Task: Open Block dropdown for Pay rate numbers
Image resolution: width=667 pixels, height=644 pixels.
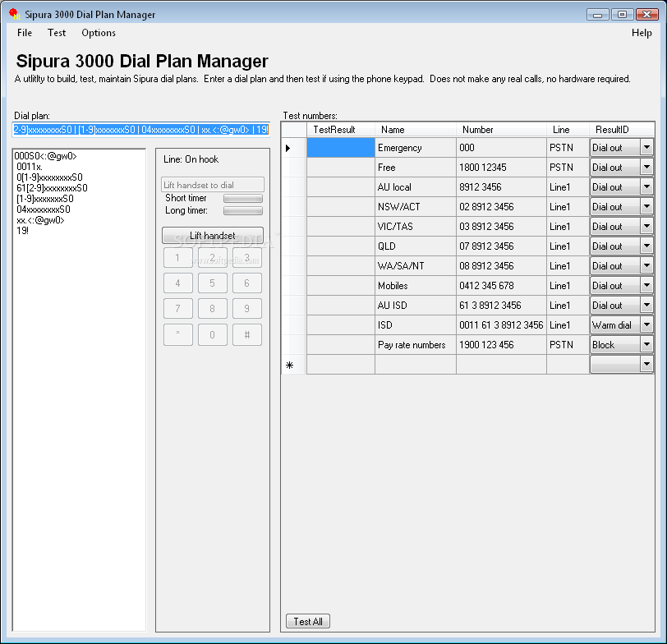Action: click(x=646, y=344)
